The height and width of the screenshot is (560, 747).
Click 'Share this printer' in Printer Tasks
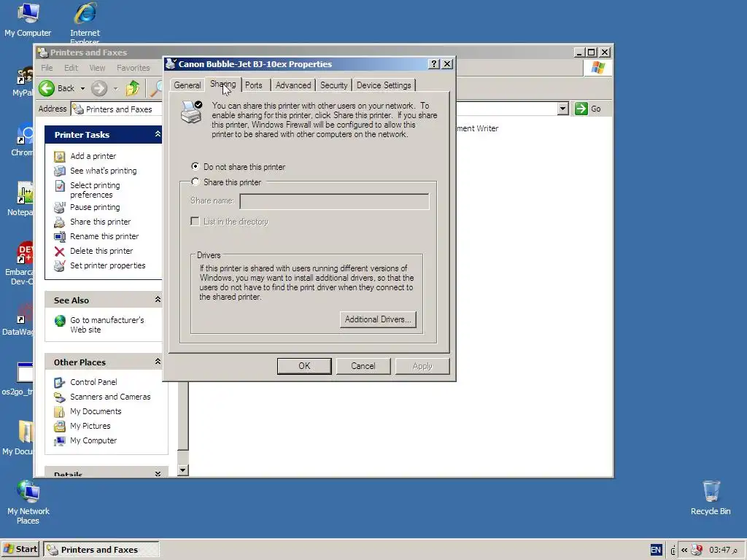point(100,222)
